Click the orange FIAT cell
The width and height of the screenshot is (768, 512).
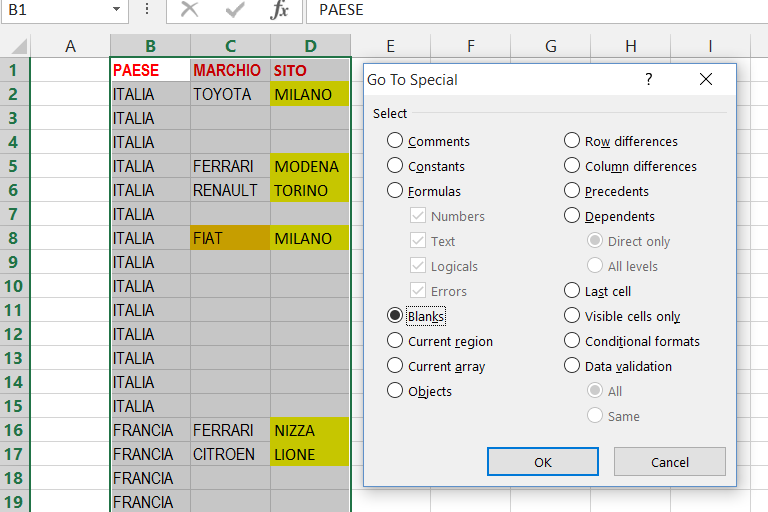[x=230, y=238]
